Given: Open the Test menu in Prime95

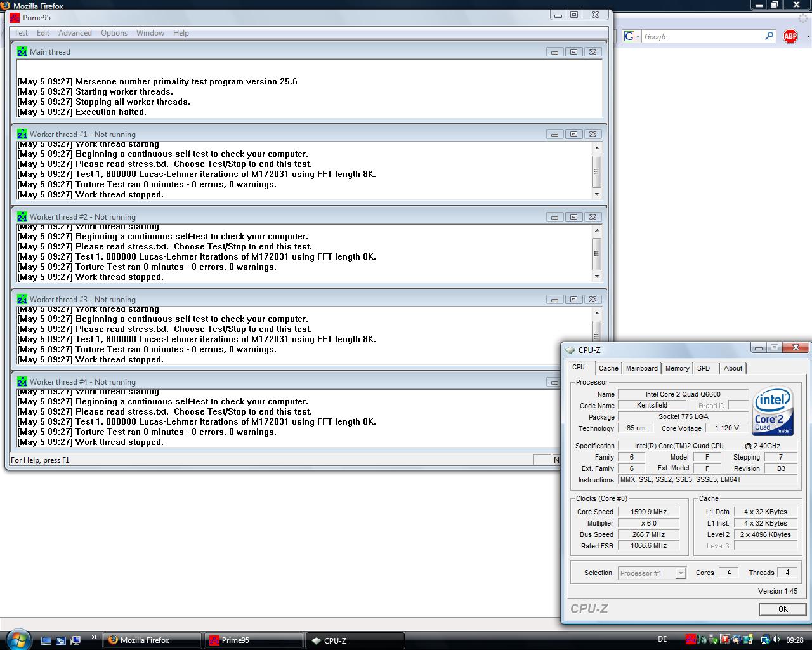Looking at the screenshot, I should coord(21,33).
